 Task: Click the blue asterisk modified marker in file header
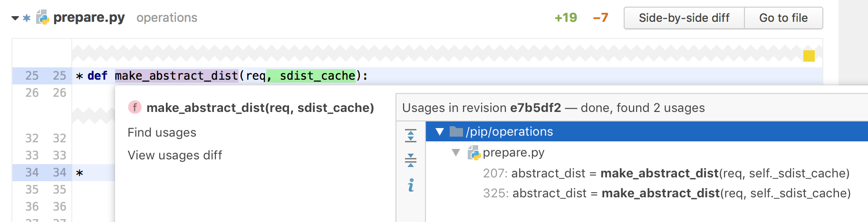27,18
